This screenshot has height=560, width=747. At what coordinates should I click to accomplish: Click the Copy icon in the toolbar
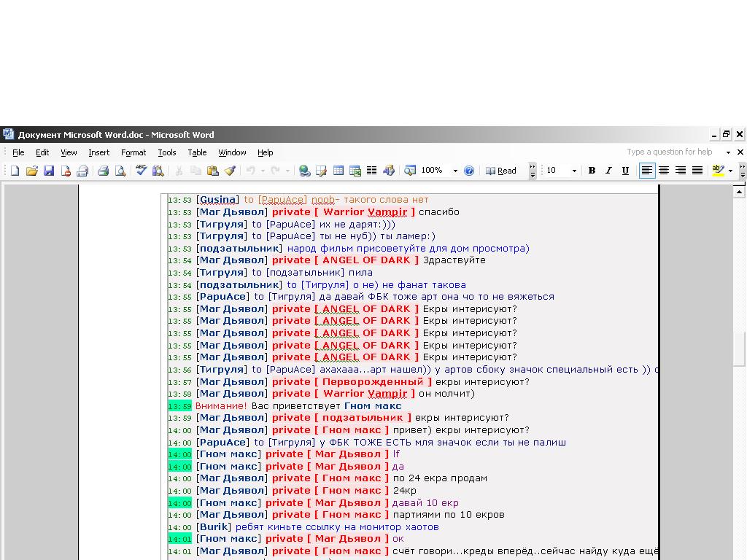(196, 171)
